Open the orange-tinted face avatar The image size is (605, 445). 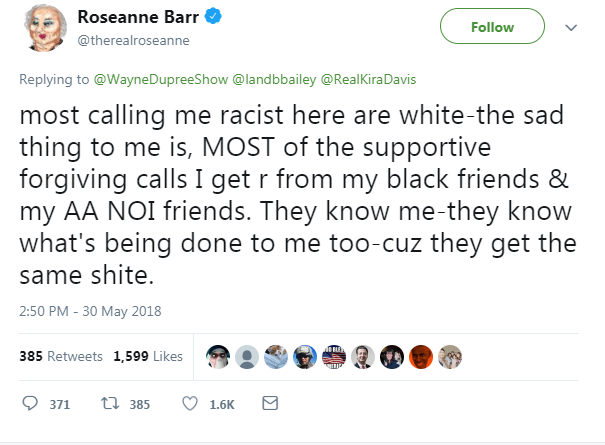pos(421,357)
